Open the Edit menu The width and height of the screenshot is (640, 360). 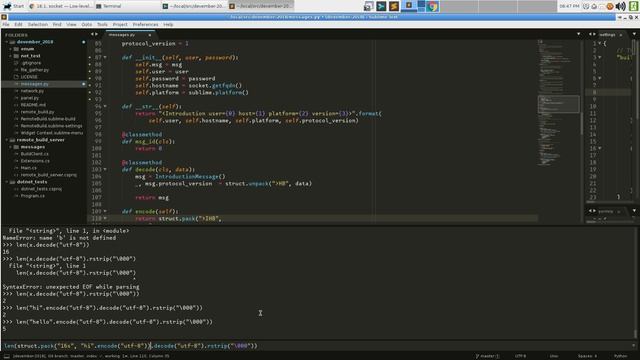click(x=18, y=24)
